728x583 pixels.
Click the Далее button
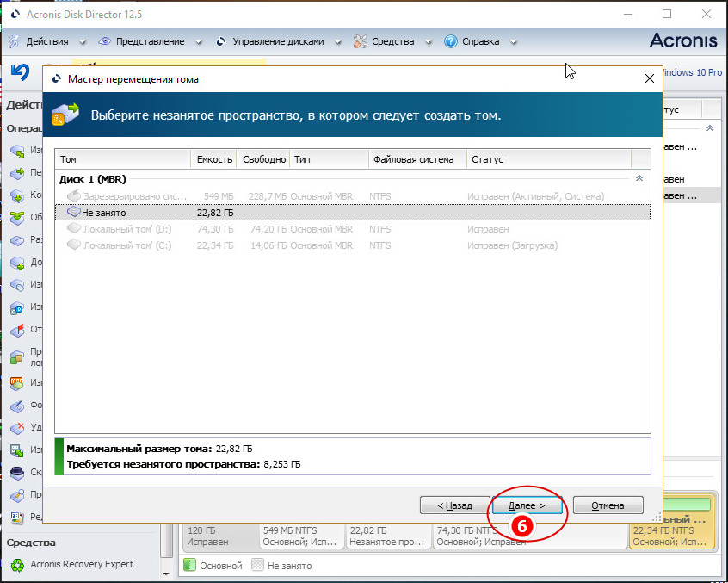click(527, 505)
